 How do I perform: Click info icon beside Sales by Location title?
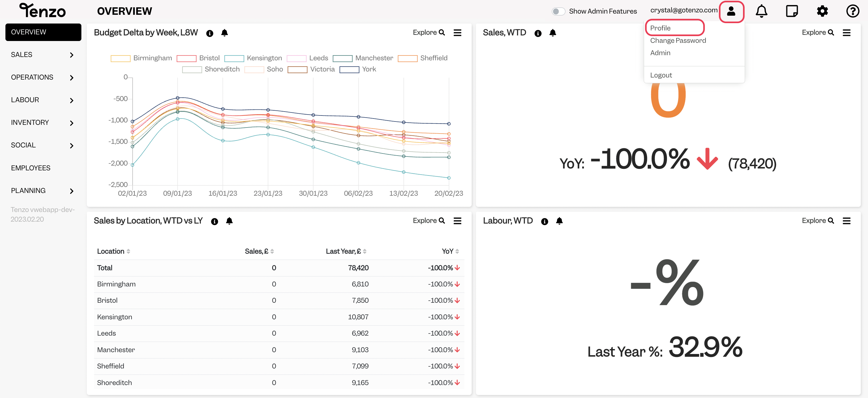point(214,221)
